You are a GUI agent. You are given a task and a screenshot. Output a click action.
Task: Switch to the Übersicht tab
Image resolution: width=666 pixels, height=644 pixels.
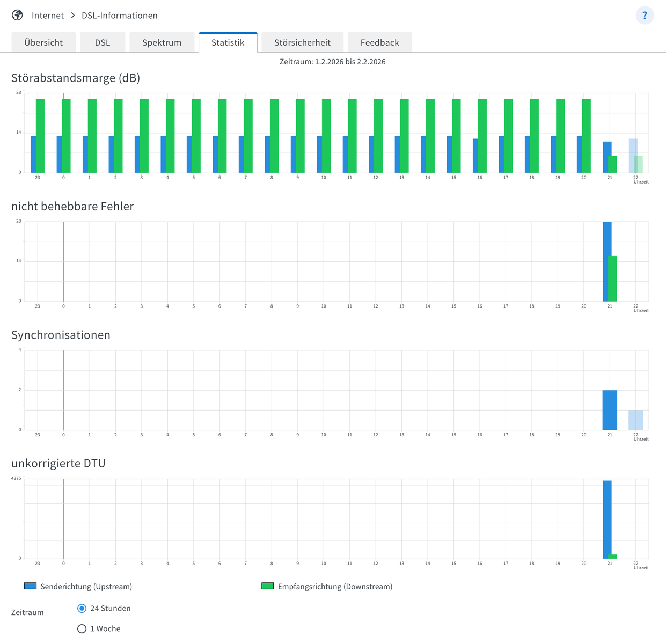(x=43, y=42)
